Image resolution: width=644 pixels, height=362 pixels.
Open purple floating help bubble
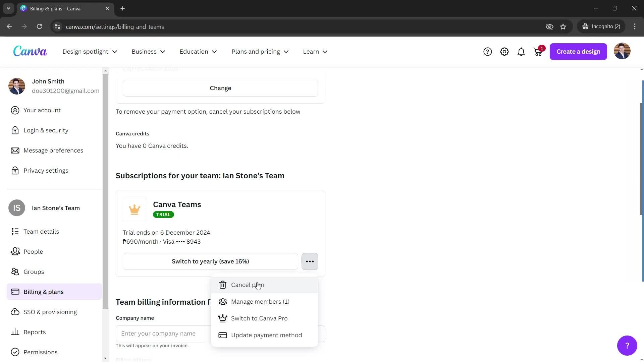pos(627,346)
